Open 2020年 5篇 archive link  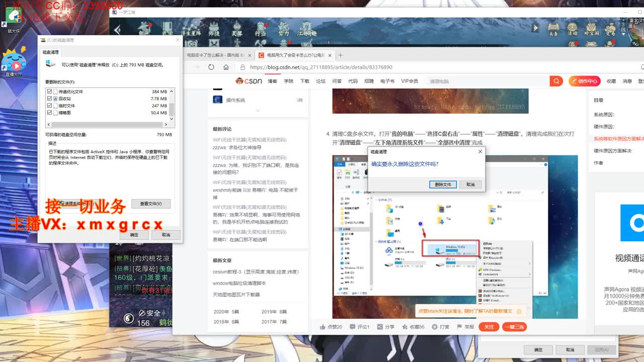pos(226,312)
